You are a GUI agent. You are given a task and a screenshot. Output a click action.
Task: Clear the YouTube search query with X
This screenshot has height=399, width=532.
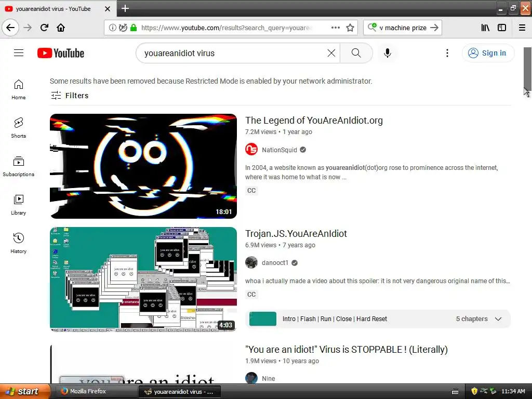[x=331, y=53]
